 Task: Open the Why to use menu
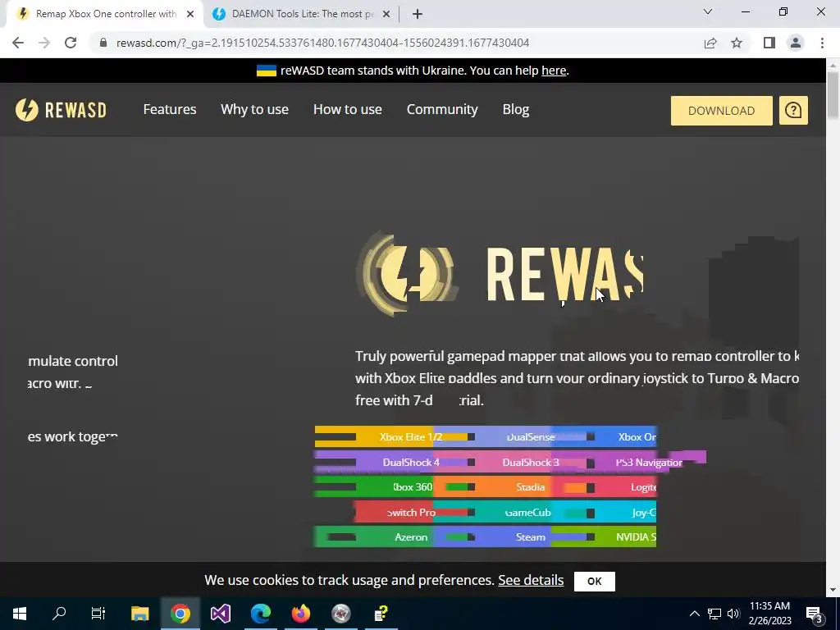254,109
